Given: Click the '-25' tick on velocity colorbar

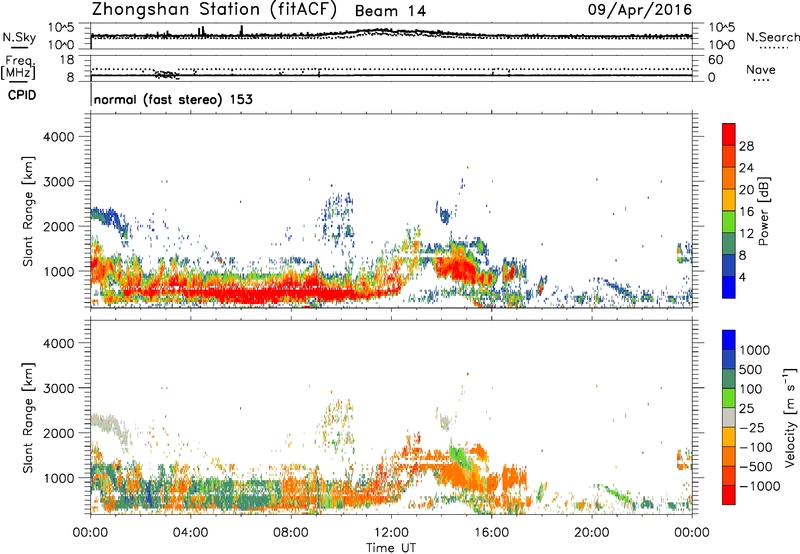Looking at the screenshot, I should [x=751, y=427].
